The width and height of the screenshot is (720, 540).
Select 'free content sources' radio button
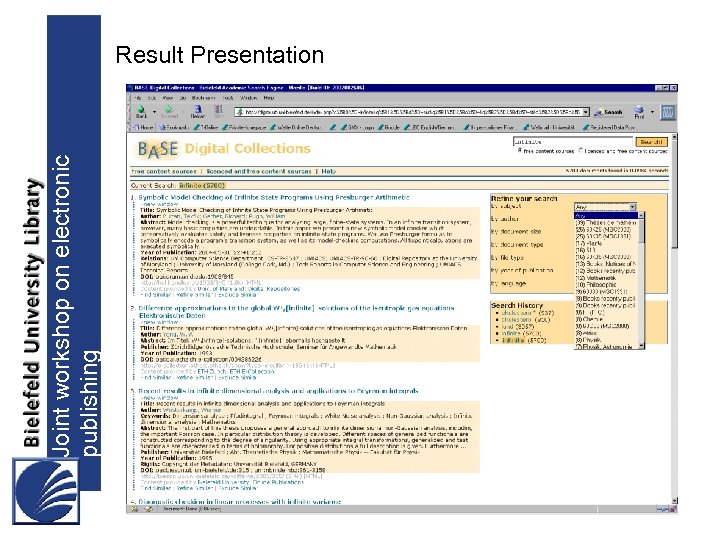pos(519,150)
